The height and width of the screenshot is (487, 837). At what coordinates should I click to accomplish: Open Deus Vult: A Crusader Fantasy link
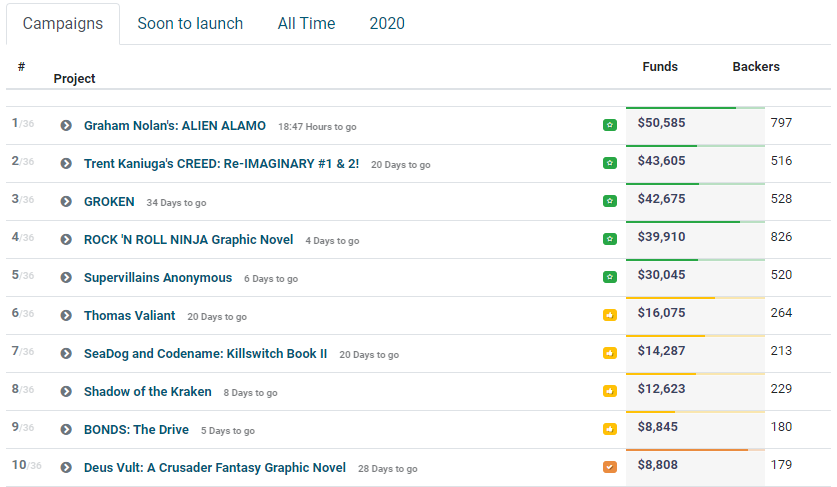pyautogui.click(x=215, y=468)
